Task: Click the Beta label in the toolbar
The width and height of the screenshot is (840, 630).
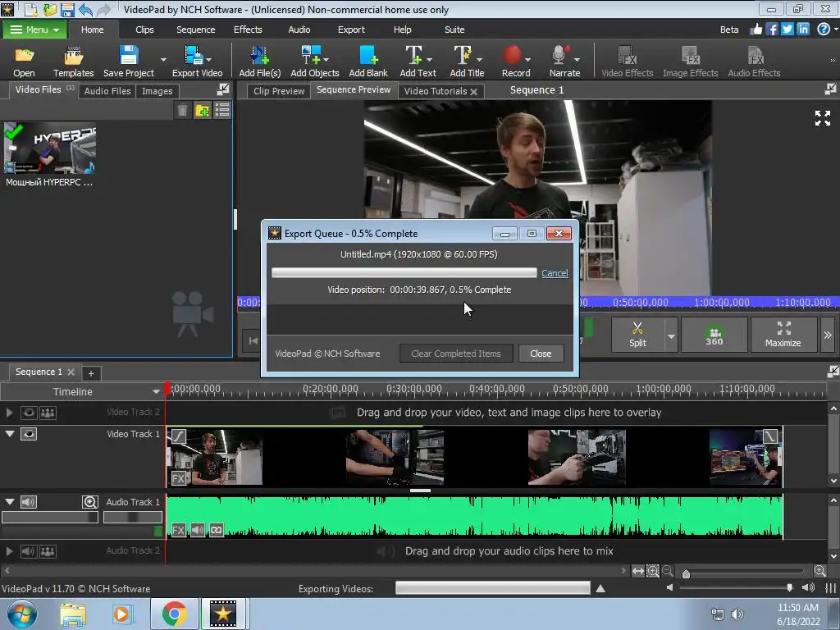Action: (x=729, y=30)
